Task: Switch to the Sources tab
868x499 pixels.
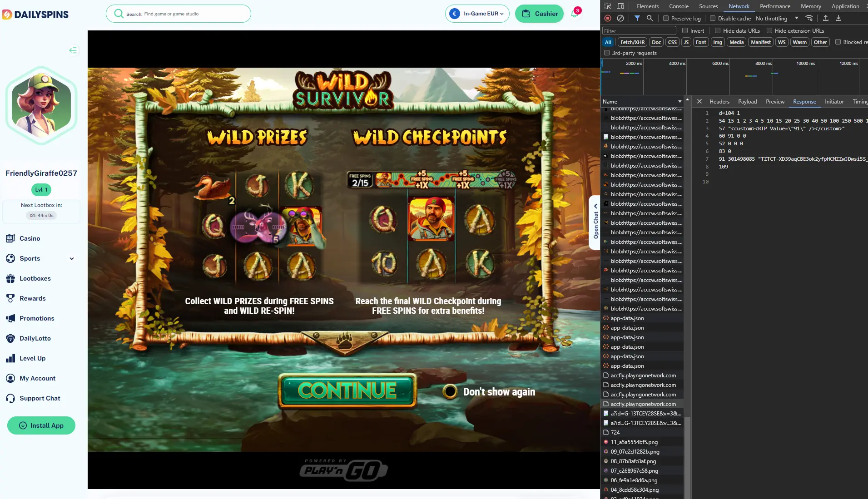Action: coord(708,6)
